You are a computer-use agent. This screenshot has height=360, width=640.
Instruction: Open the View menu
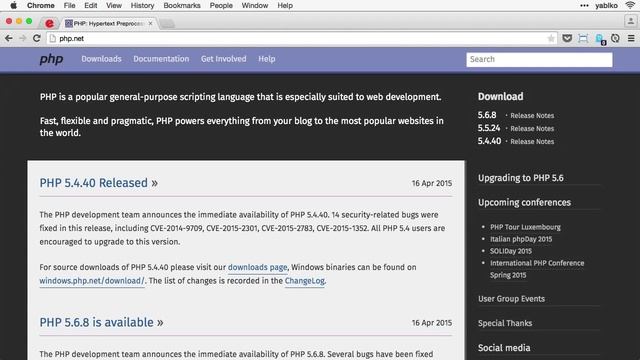pos(114,5)
